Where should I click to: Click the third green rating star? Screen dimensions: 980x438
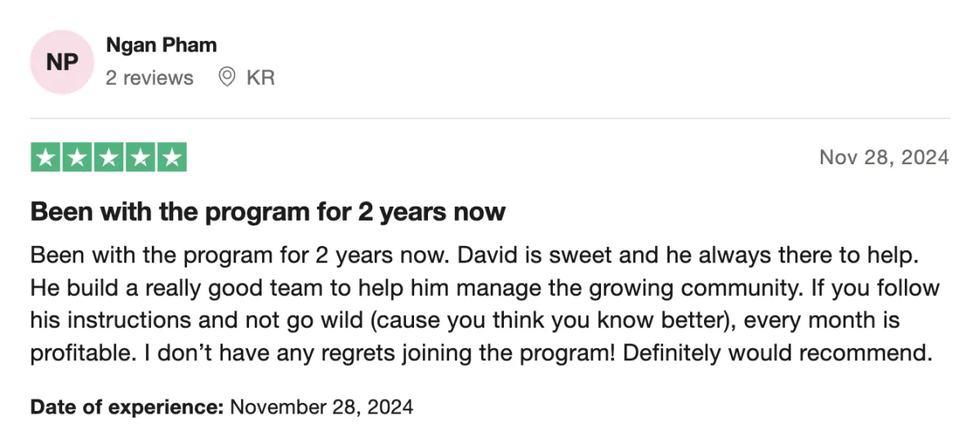click(x=109, y=157)
